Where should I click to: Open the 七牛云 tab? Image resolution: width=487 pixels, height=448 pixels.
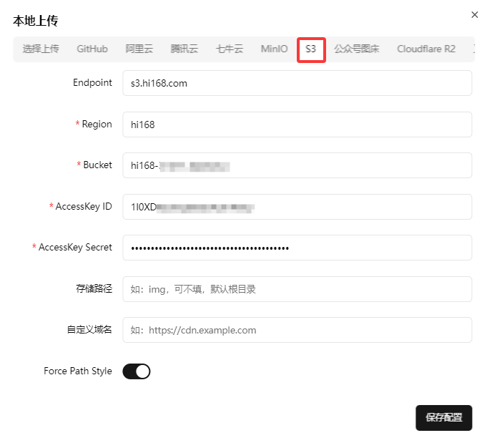(229, 49)
